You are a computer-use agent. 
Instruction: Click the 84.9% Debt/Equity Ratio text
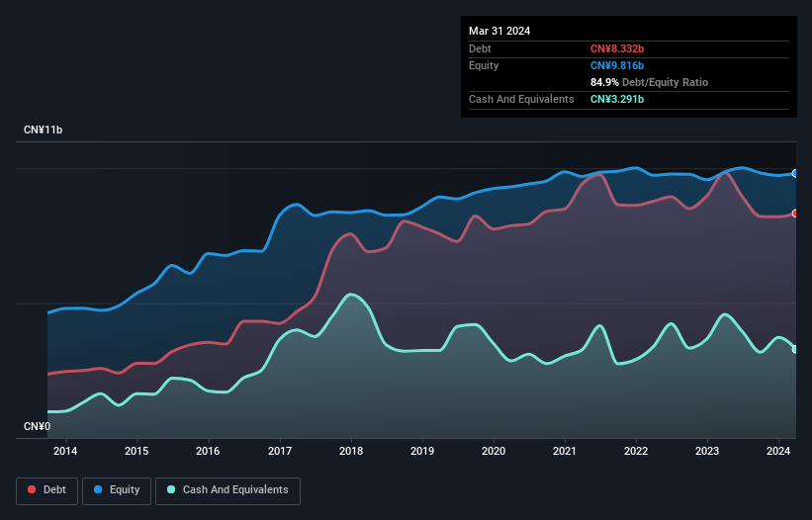tap(650, 82)
